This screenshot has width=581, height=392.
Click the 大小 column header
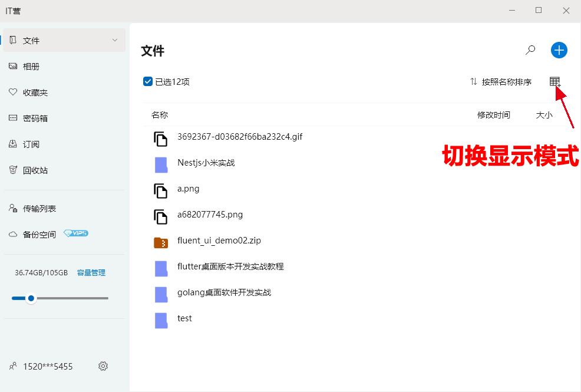[x=544, y=115]
